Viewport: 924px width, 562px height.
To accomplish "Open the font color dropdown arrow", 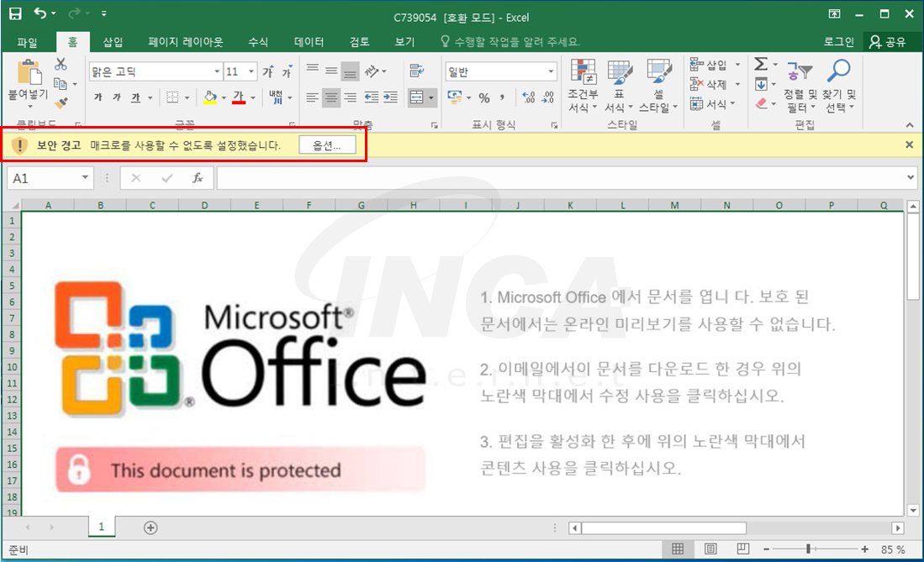I will tap(253, 97).
